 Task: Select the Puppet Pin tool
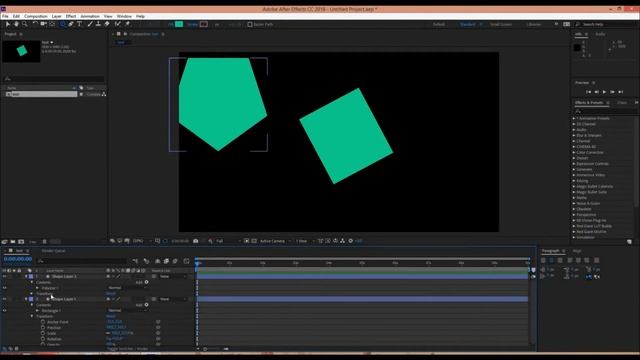[x=127, y=24]
